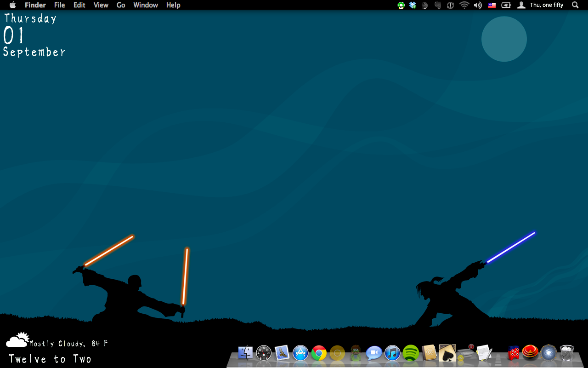Image resolution: width=588 pixels, height=368 pixels.
Task: Open the Go menu
Action: 121,5
